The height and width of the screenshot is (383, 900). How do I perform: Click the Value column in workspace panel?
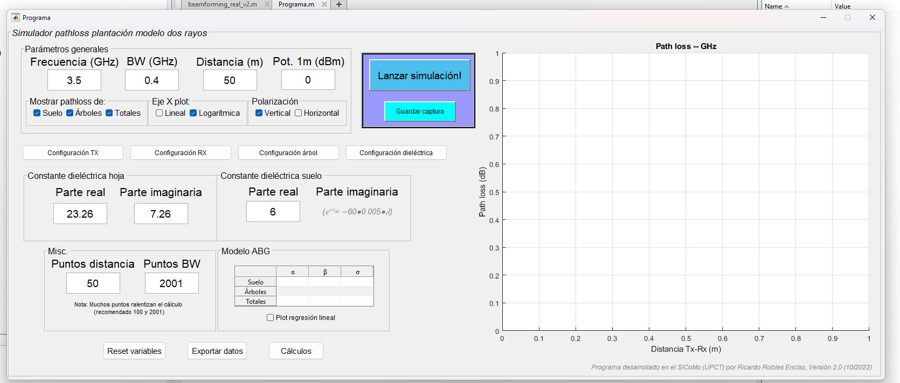click(x=843, y=6)
